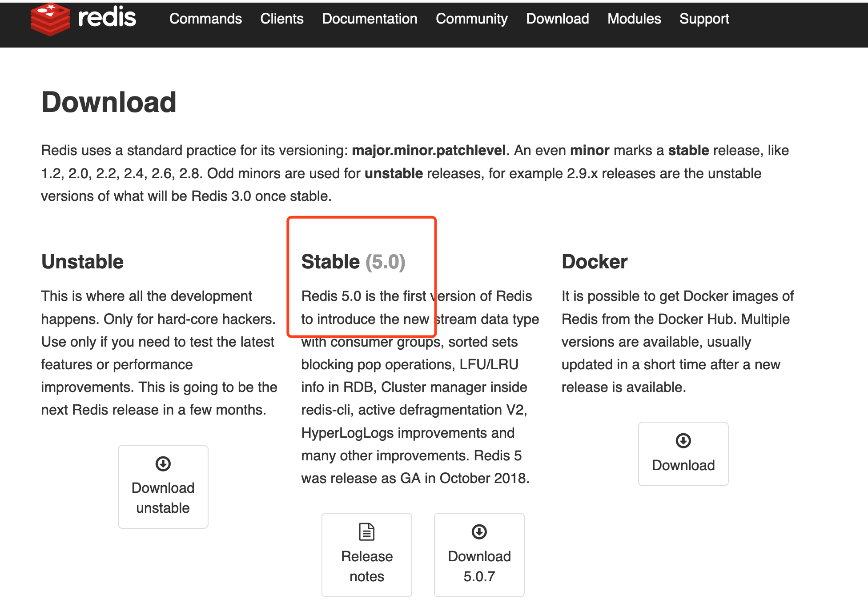Click the arrow icon above 'Download 5.0.7'
Image resolution: width=868 pixels, height=607 pixels.
(479, 531)
